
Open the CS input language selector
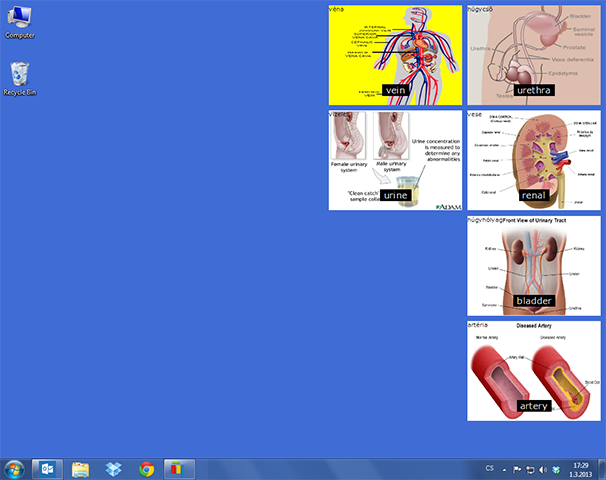click(x=489, y=469)
